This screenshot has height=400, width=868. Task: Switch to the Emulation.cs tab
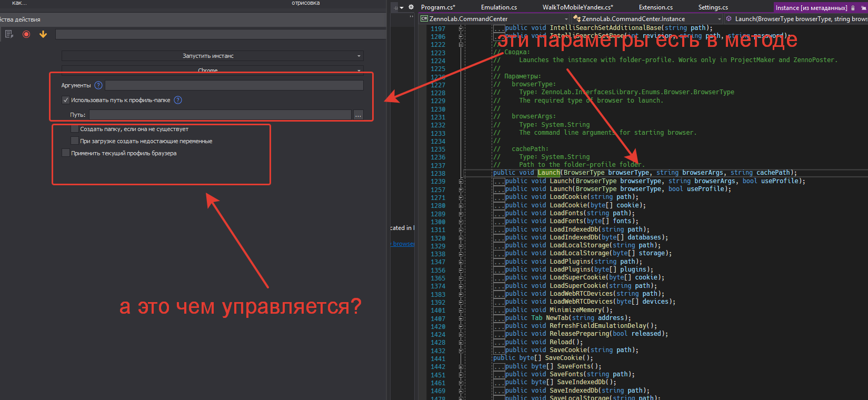(x=498, y=7)
